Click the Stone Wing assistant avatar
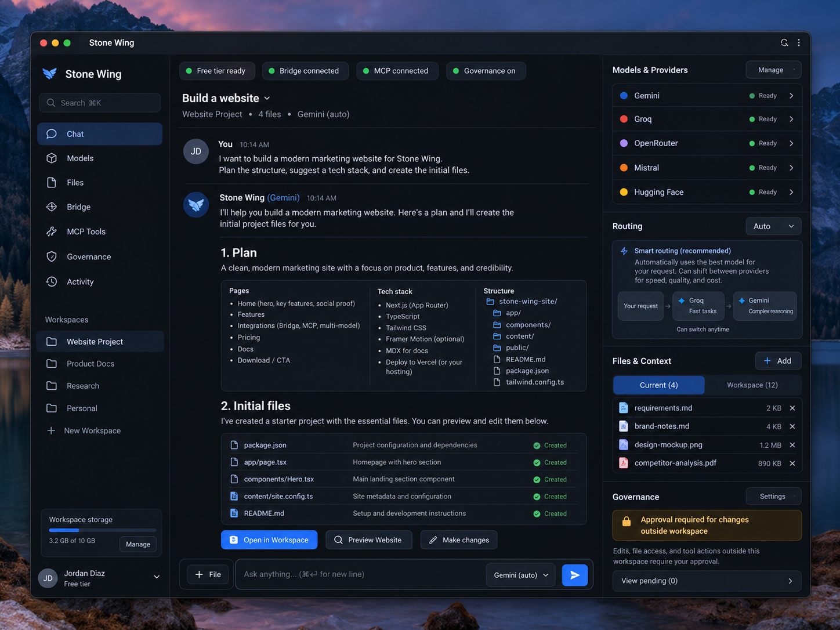Screen dimensions: 840x630 click(196, 205)
